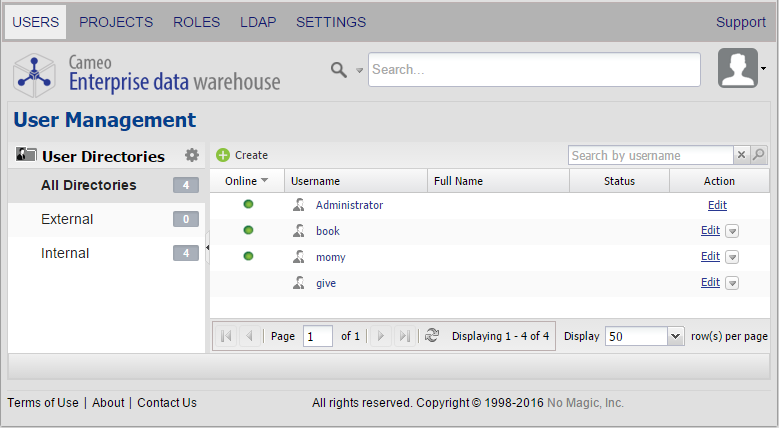Screen dimensions: 779x428
Task: Open the PROJECTS tab
Action: [116, 22]
